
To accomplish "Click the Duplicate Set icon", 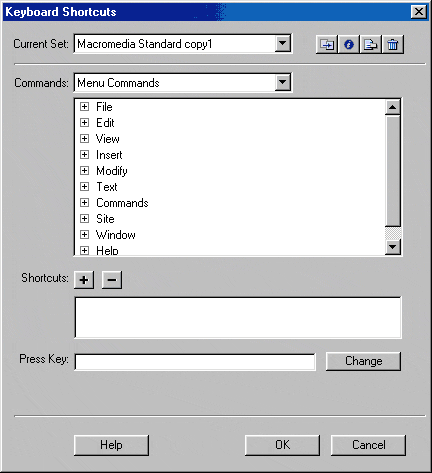I will (327, 44).
